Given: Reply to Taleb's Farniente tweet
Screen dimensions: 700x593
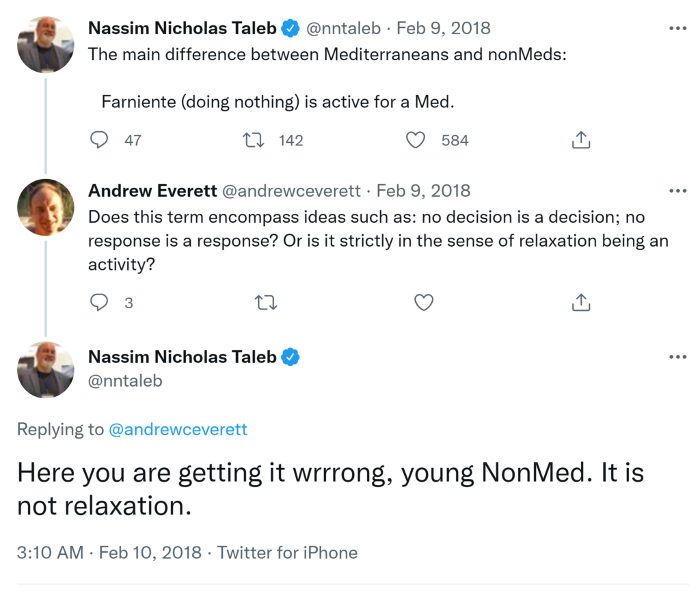Looking at the screenshot, I should [x=100, y=140].
